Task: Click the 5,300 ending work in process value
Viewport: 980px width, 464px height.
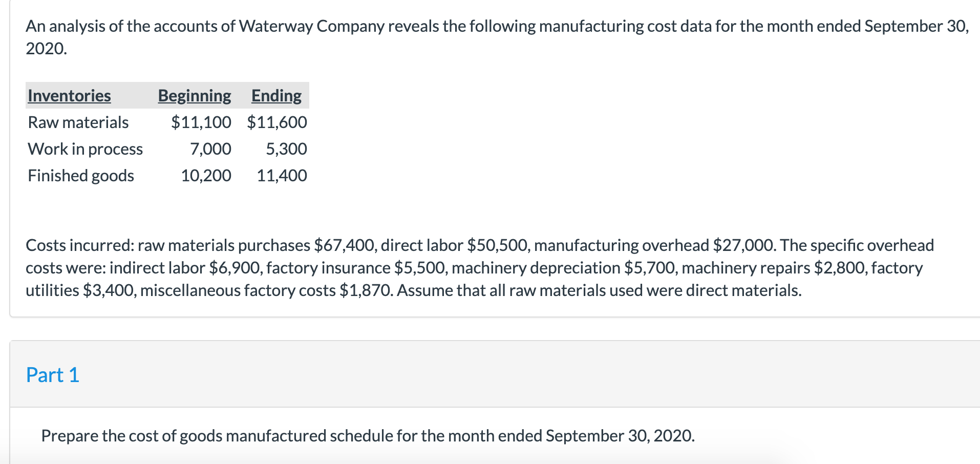Action: coord(286,149)
